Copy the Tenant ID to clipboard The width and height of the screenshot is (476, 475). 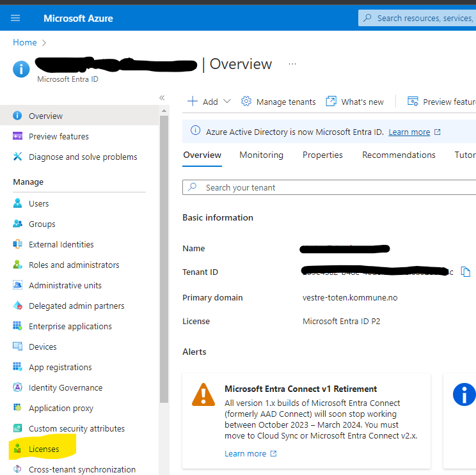click(466, 272)
